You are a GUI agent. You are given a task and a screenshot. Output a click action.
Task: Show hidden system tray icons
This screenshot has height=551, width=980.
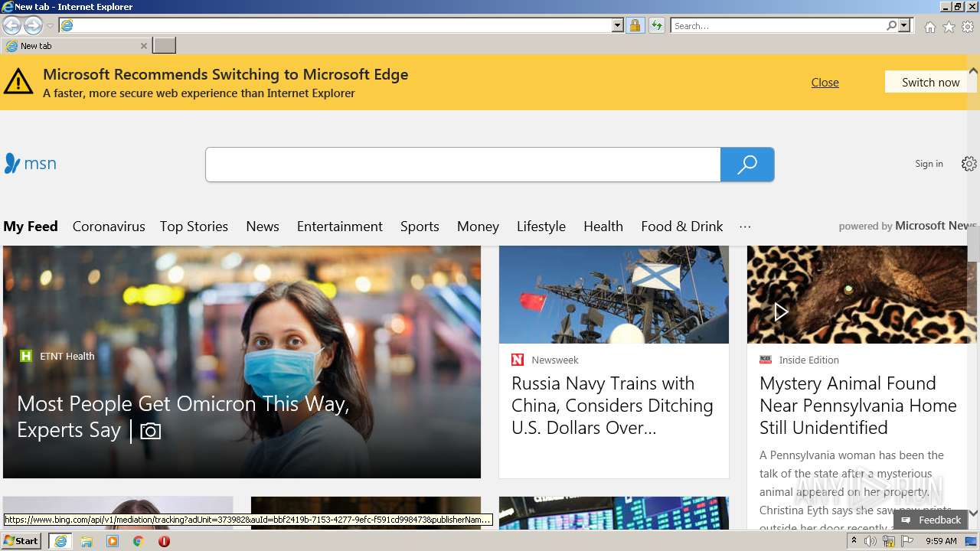pyautogui.click(x=854, y=541)
